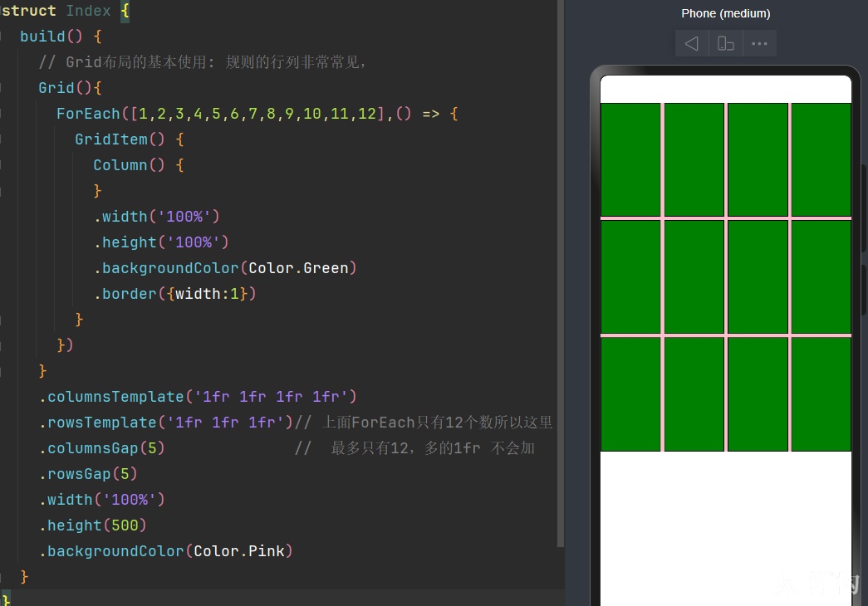
Task: Click the rowsGap(5) line
Action: pos(88,474)
